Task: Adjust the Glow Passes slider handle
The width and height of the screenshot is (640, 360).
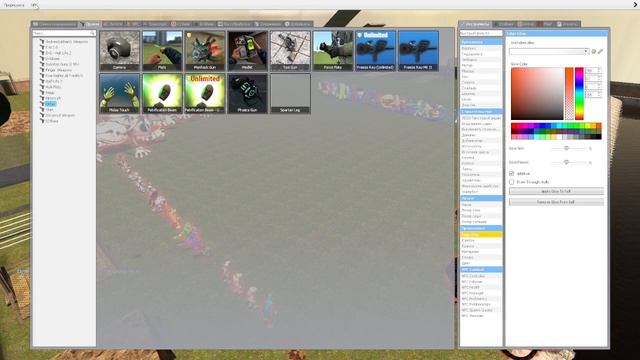Action: click(566, 162)
